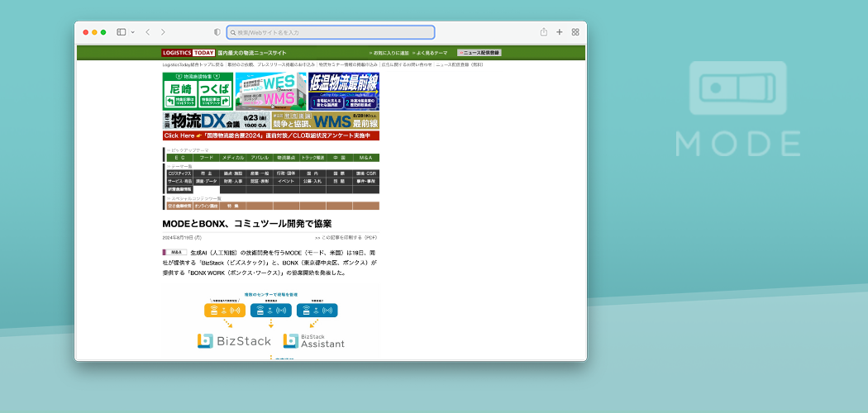Open the Share icon in toolbar
This screenshot has height=413, width=868.
click(x=544, y=32)
